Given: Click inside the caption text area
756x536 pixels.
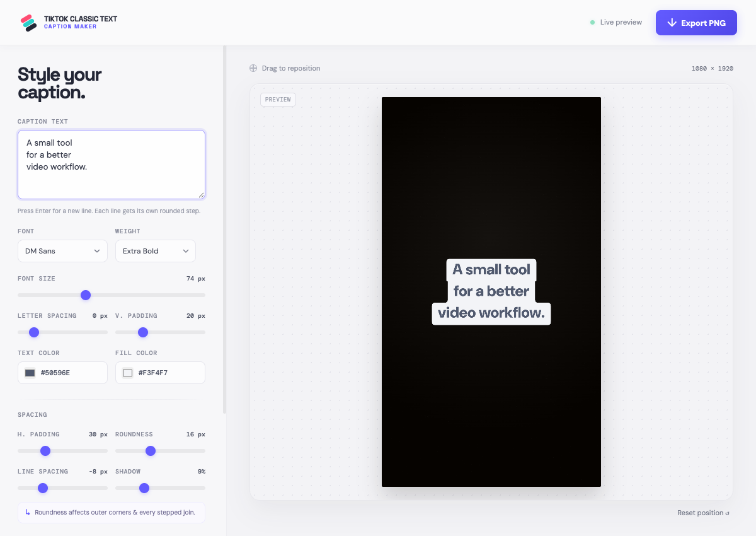Looking at the screenshot, I should coord(112,165).
